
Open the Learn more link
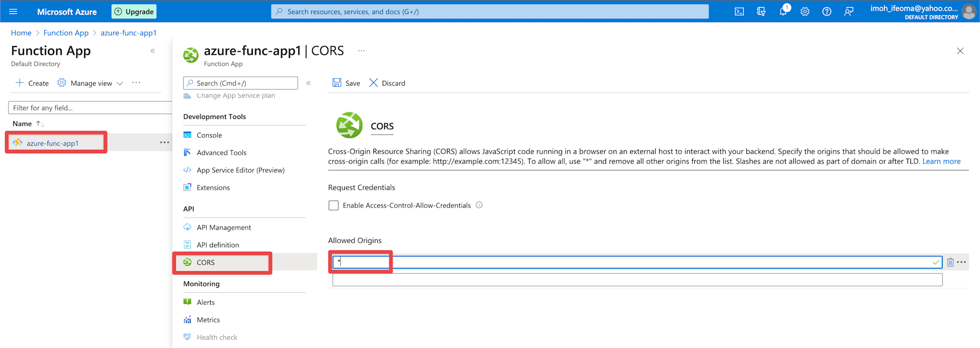click(x=941, y=162)
